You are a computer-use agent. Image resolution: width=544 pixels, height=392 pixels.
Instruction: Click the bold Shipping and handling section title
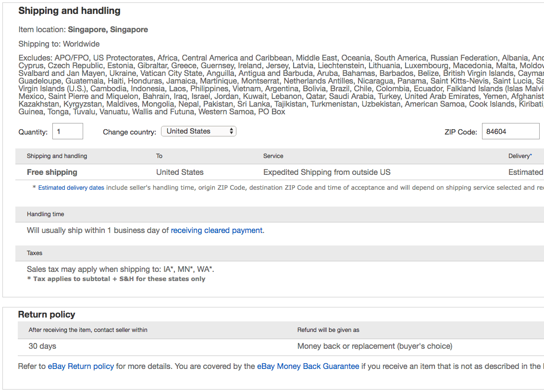pyautogui.click(x=69, y=11)
